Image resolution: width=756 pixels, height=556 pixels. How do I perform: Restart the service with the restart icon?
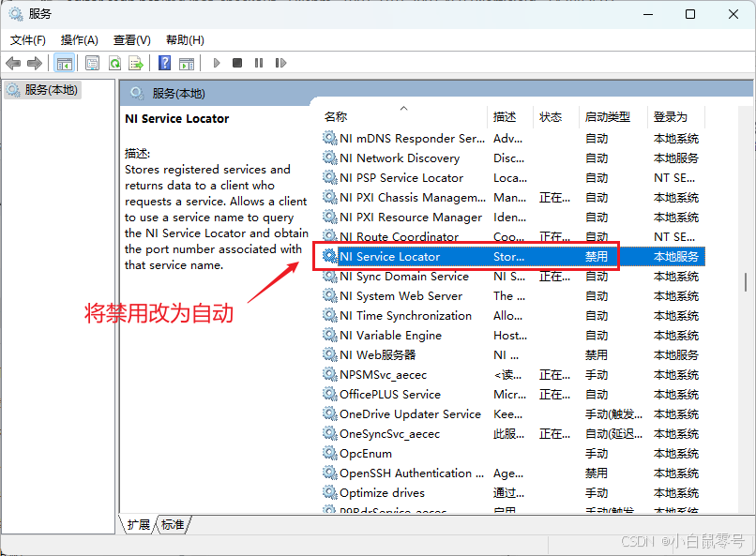(x=281, y=63)
